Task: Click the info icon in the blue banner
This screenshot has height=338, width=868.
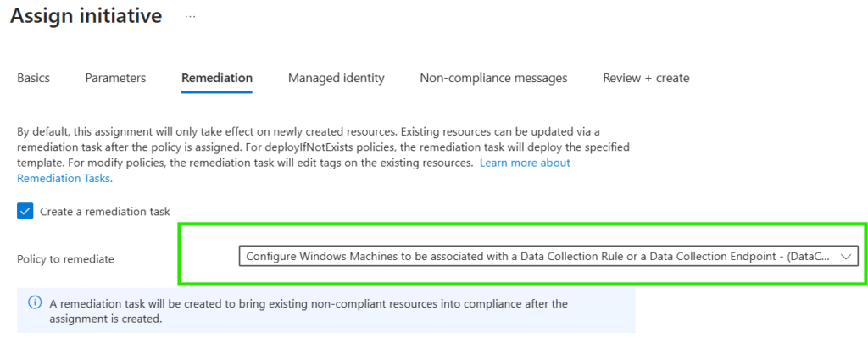Action: click(34, 303)
